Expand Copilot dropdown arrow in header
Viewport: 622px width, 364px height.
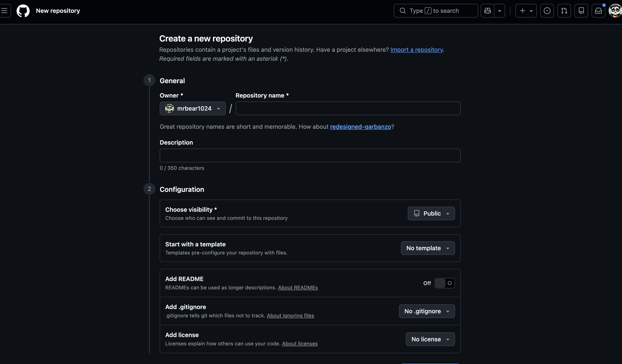pyautogui.click(x=500, y=11)
